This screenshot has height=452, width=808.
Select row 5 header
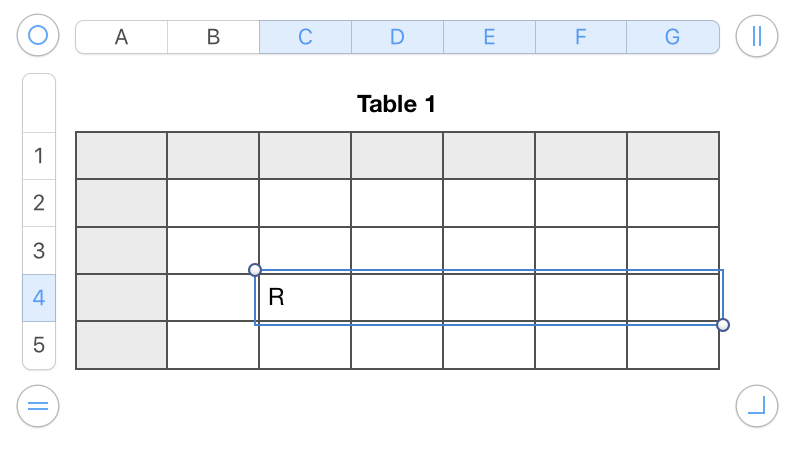pyautogui.click(x=39, y=345)
